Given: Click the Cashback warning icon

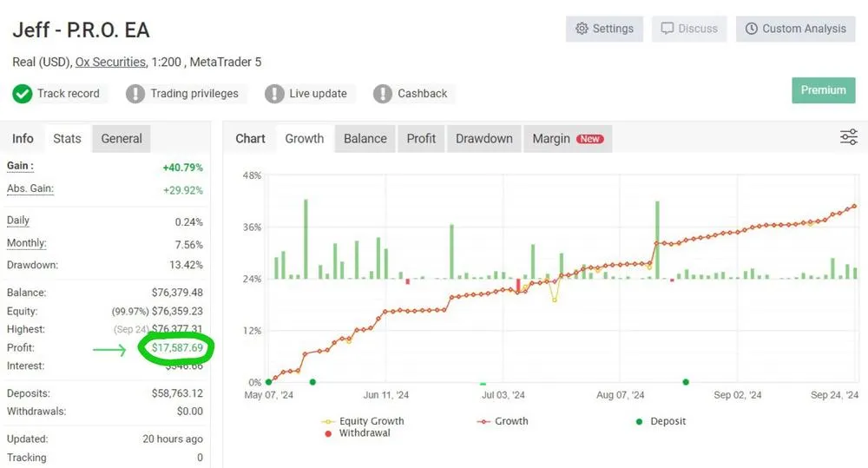Looking at the screenshot, I should point(383,94).
